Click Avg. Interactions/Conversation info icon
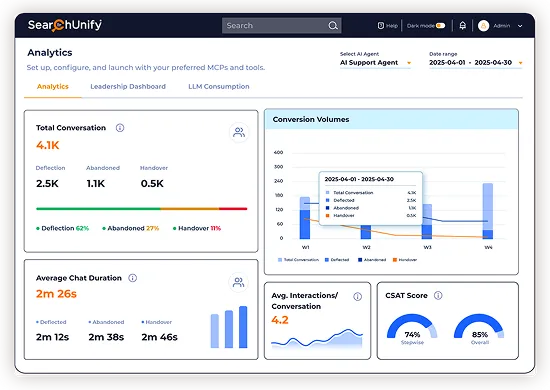Image resolution: width=550 pixels, height=390 pixels. (x=357, y=297)
